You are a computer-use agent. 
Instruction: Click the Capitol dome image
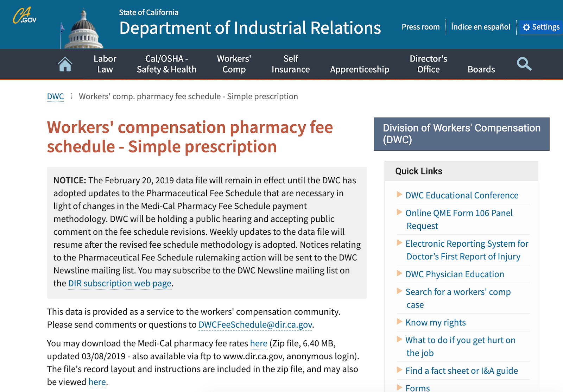(82, 29)
